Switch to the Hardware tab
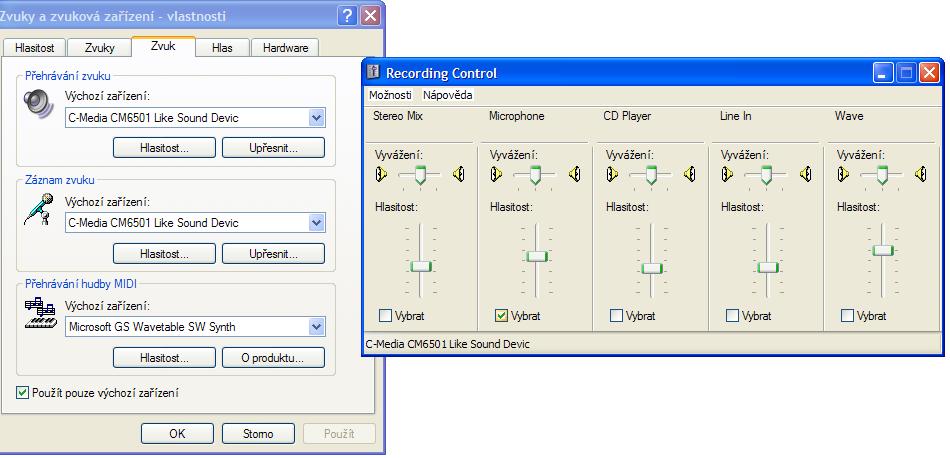Screen dimensions: 950x458 285,47
